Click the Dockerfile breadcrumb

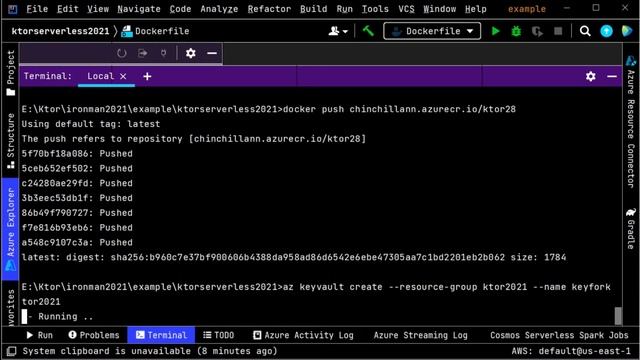tap(156, 31)
